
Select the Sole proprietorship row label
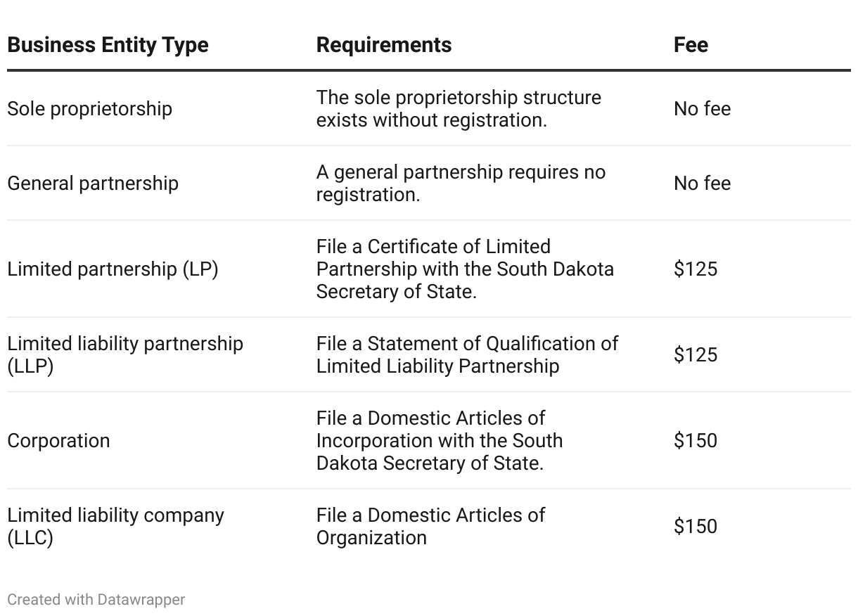(x=89, y=109)
